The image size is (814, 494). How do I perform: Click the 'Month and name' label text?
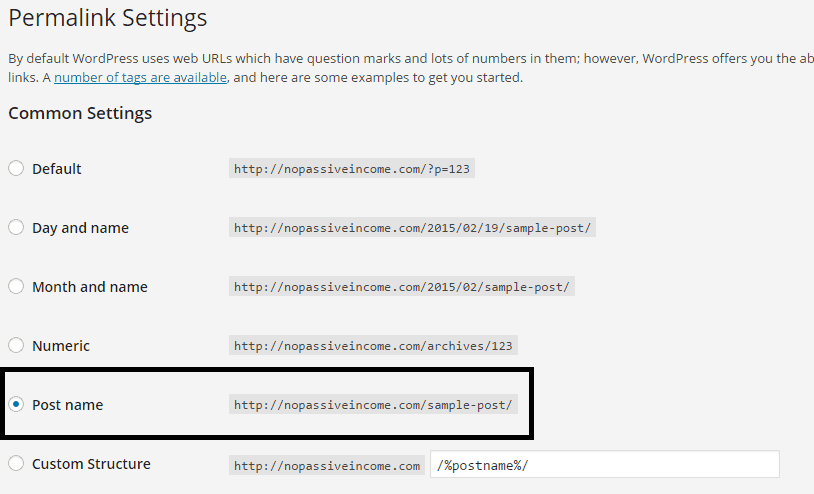tap(90, 286)
